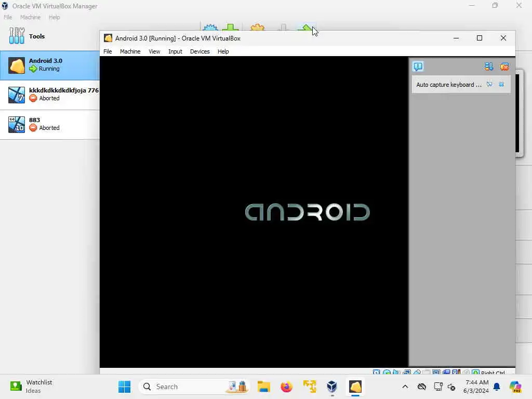The width and height of the screenshot is (532, 399).
Task: Click the New machine icon in Manager toolbar
Action: tap(210, 27)
